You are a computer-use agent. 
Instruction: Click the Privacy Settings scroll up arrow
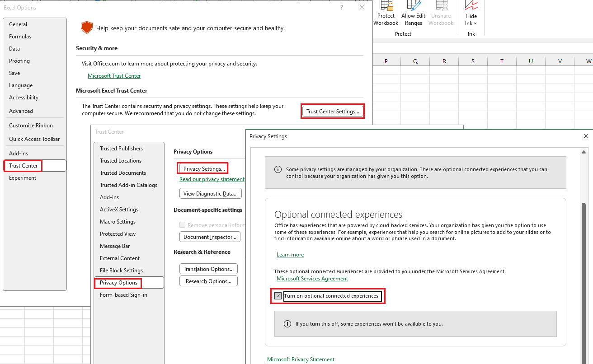click(584, 152)
